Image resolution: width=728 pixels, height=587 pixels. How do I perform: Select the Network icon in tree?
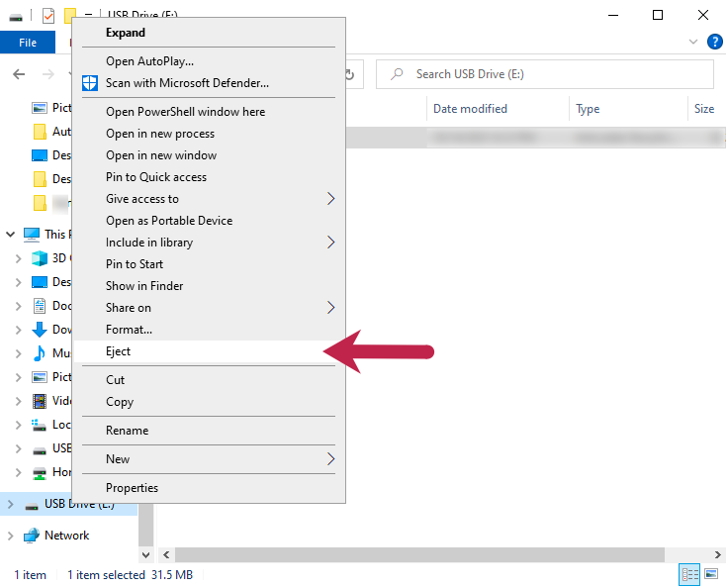(x=32, y=536)
